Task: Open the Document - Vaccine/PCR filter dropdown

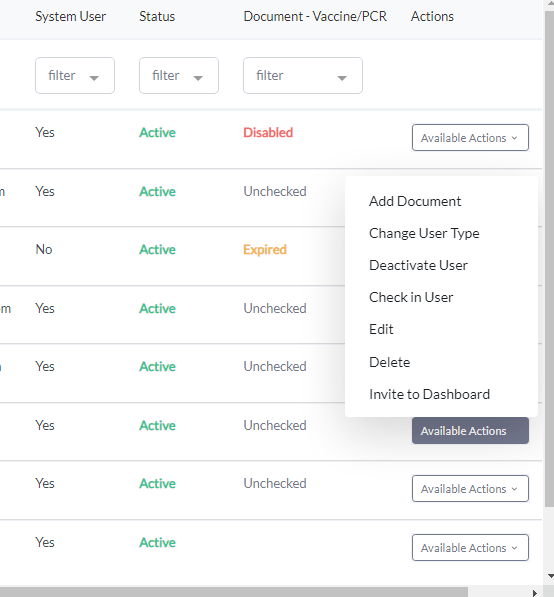Action: pyautogui.click(x=303, y=75)
